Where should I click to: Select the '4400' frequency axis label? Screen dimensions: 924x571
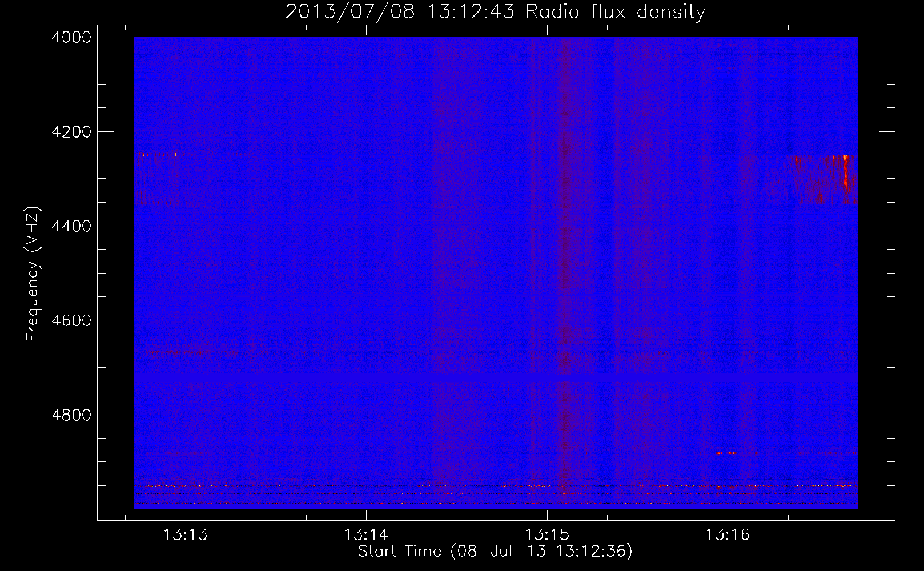(71, 226)
